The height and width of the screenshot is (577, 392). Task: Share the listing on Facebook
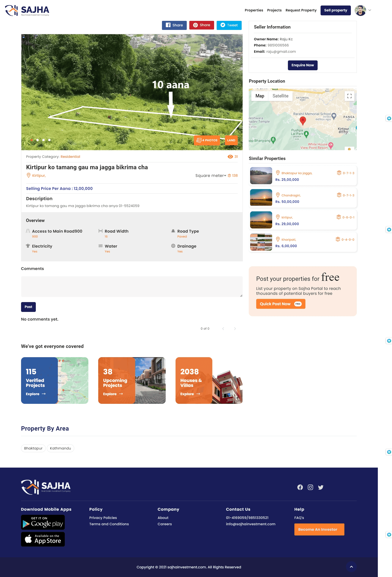click(x=174, y=25)
